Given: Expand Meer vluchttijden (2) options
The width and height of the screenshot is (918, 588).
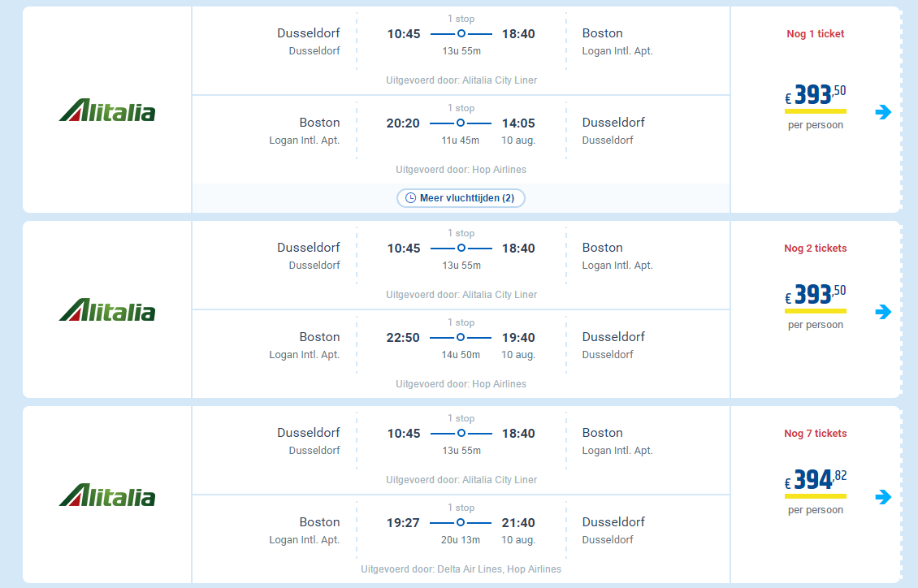Looking at the screenshot, I should tap(461, 197).
